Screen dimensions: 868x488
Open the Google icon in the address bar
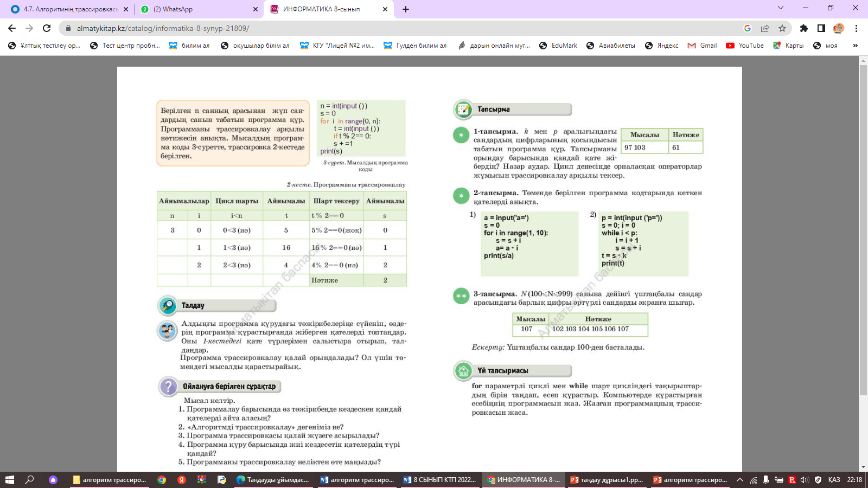[x=748, y=28]
